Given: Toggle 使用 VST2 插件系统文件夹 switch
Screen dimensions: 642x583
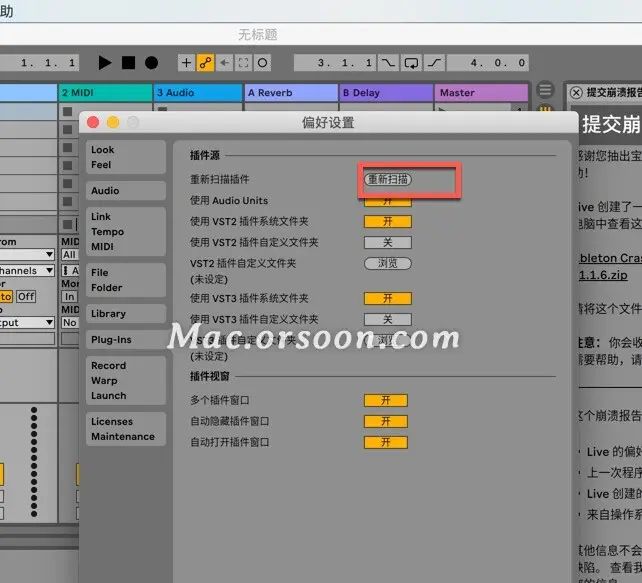Looking at the screenshot, I should click(x=388, y=221).
